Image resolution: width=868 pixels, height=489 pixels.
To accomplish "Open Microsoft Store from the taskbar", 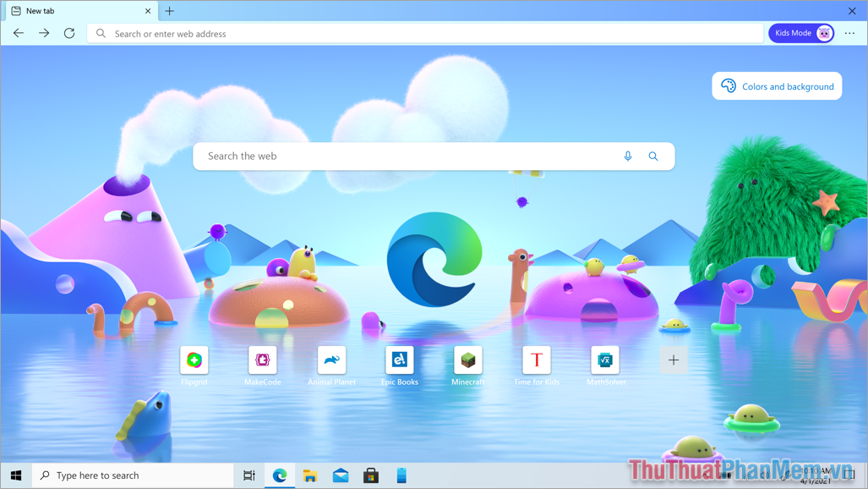I will [371, 475].
